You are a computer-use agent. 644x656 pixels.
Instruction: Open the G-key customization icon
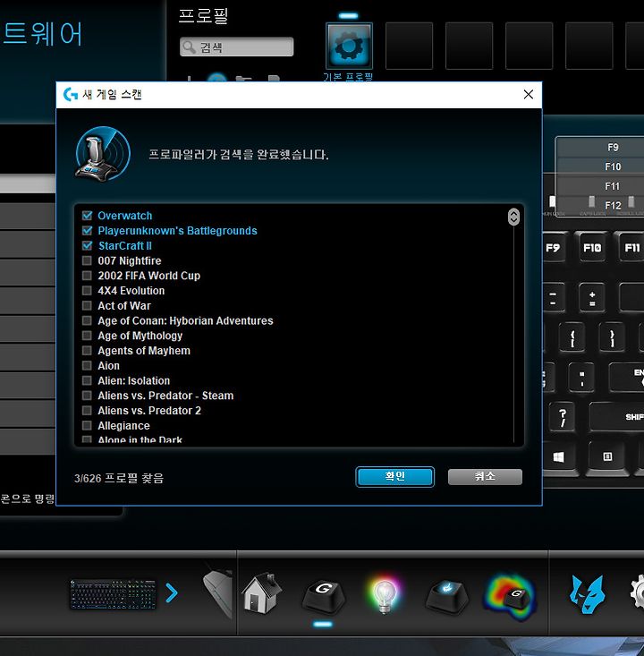point(323,596)
